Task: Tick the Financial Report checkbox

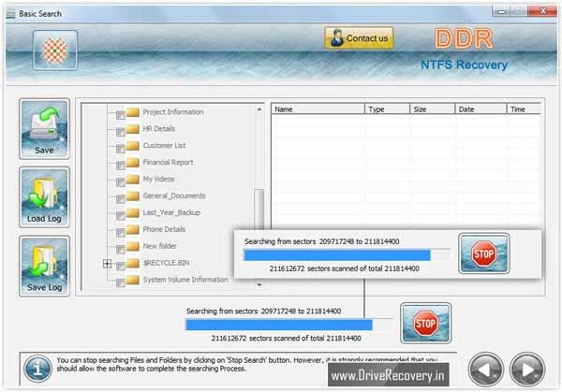Action: click(x=121, y=166)
